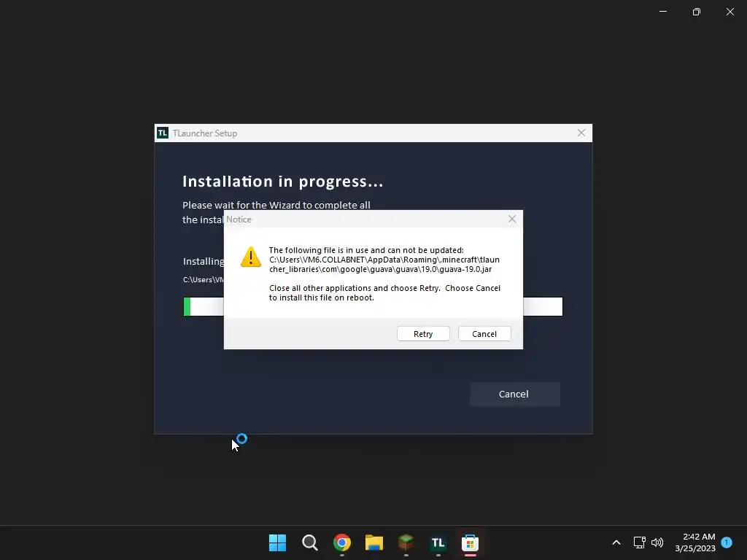This screenshot has width=747, height=560.
Task: Click Retry in the Notice dialog
Action: click(x=423, y=334)
